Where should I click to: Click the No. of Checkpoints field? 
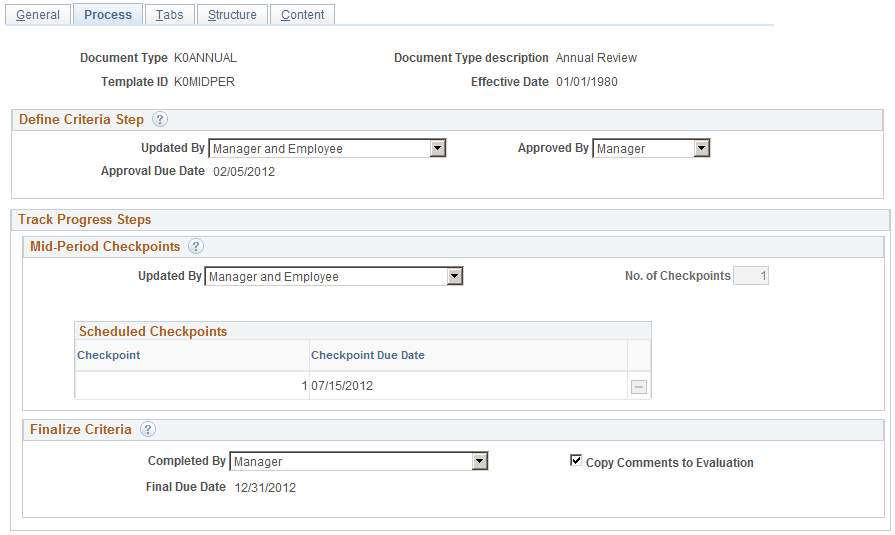click(751, 276)
